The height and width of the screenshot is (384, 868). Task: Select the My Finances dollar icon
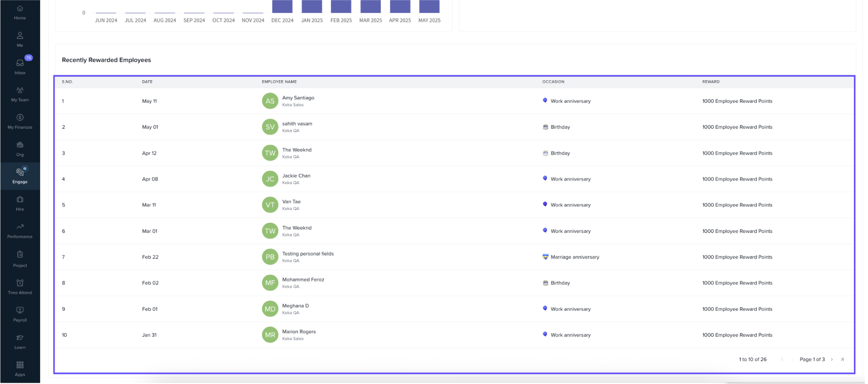20,118
